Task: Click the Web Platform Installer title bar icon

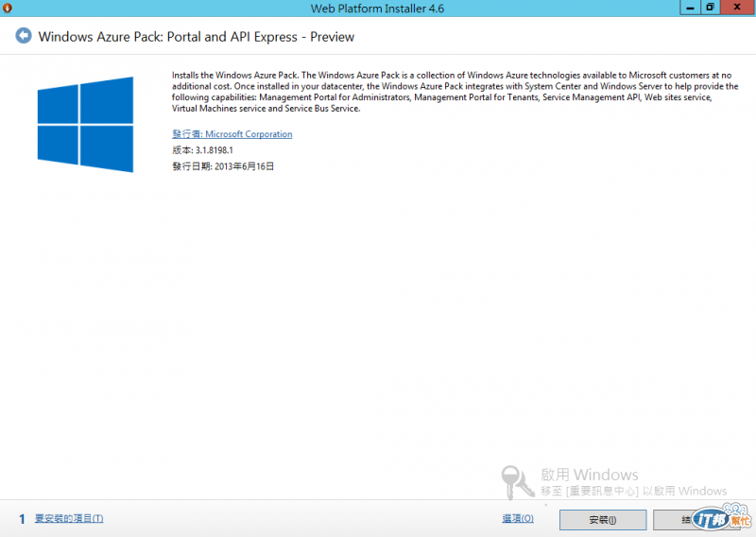Action: 8,8
